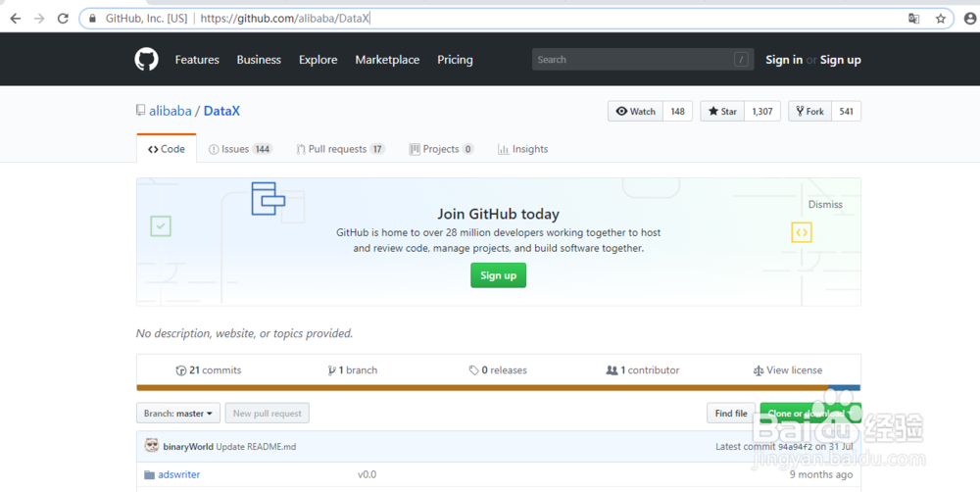Click the binaryWorld avatar image
The image size is (980, 492).
point(151,446)
